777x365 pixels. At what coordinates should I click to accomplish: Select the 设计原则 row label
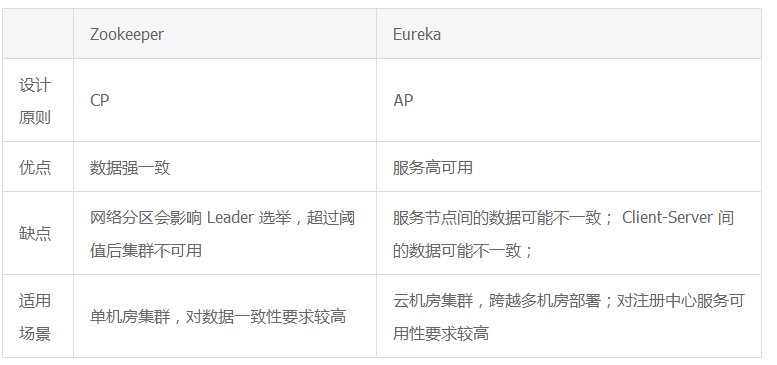[x=35, y=101]
